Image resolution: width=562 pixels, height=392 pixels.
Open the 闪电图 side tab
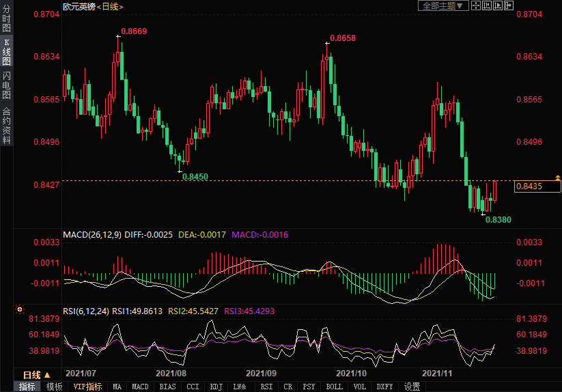coord(6,85)
